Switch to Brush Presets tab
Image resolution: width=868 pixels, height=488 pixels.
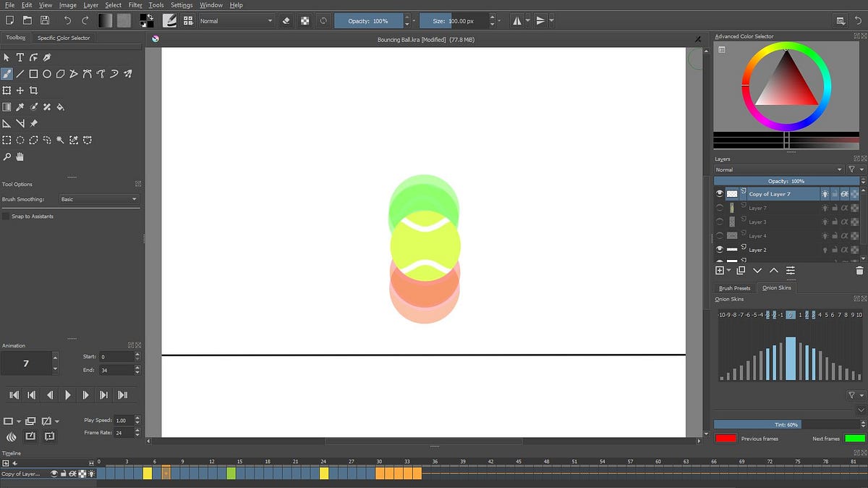[734, 288]
